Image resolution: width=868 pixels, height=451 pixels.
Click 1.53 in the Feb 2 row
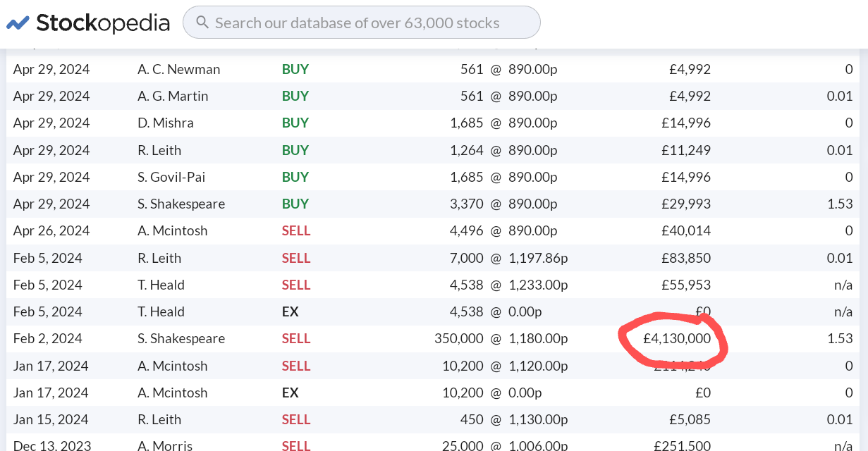[840, 338]
